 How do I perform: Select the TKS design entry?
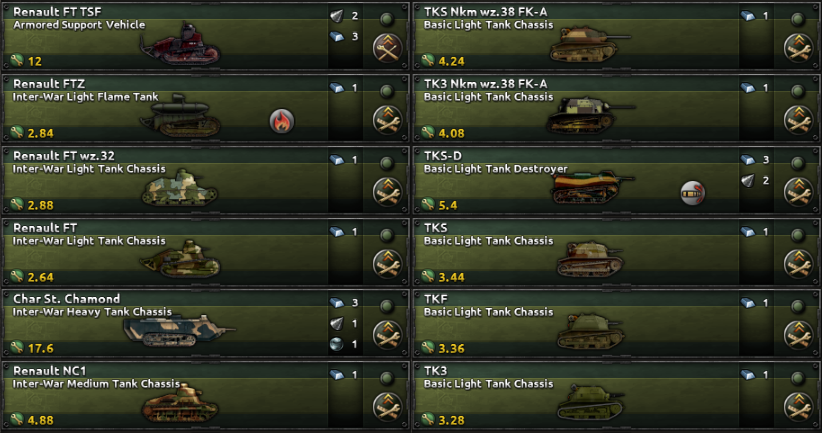point(616,252)
